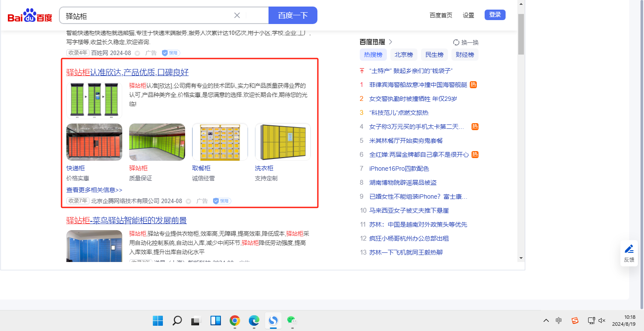Open the yellow 取餐柜 thumbnail
The image size is (644, 331).
(x=220, y=142)
